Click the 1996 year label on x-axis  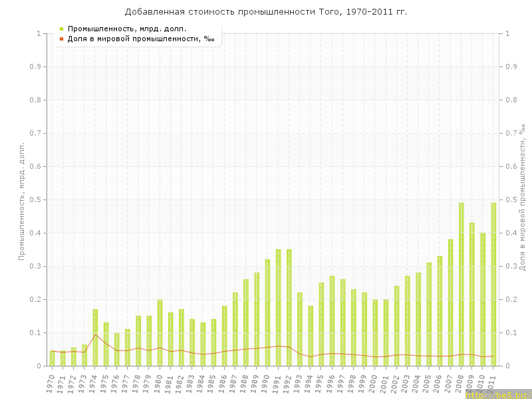click(332, 382)
